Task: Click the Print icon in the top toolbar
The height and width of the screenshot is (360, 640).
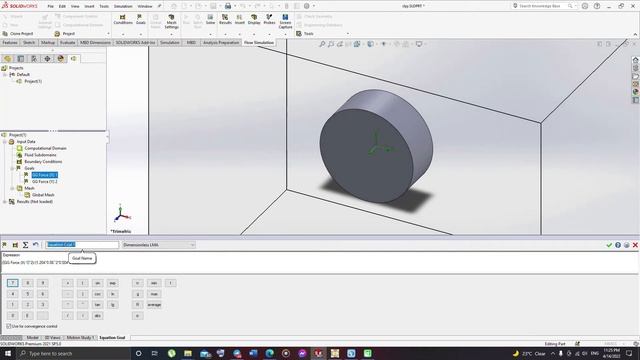Action: 228,6
